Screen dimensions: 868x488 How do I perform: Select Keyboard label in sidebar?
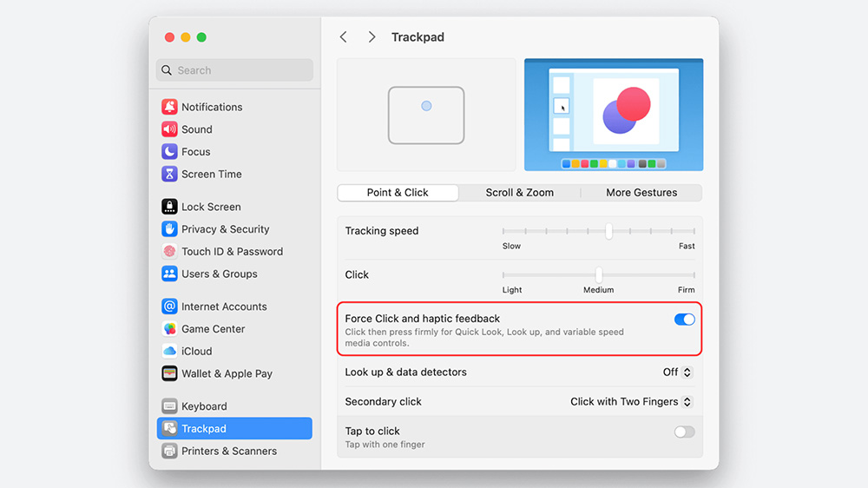[x=204, y=406]
